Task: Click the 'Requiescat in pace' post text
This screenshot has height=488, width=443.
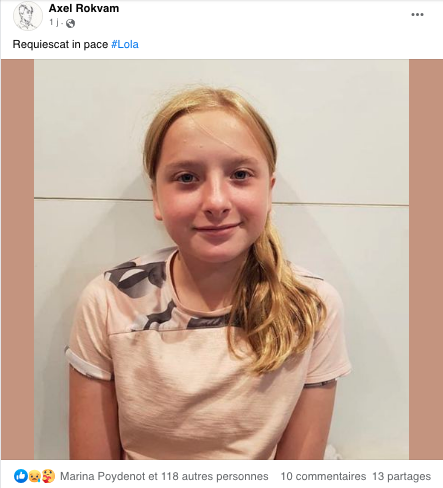Action: click(x=60, y=44)
